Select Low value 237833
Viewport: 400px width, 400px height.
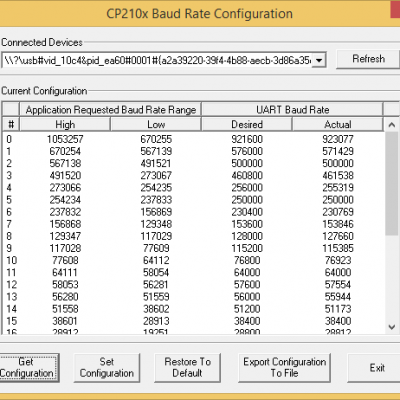(156, 200)
